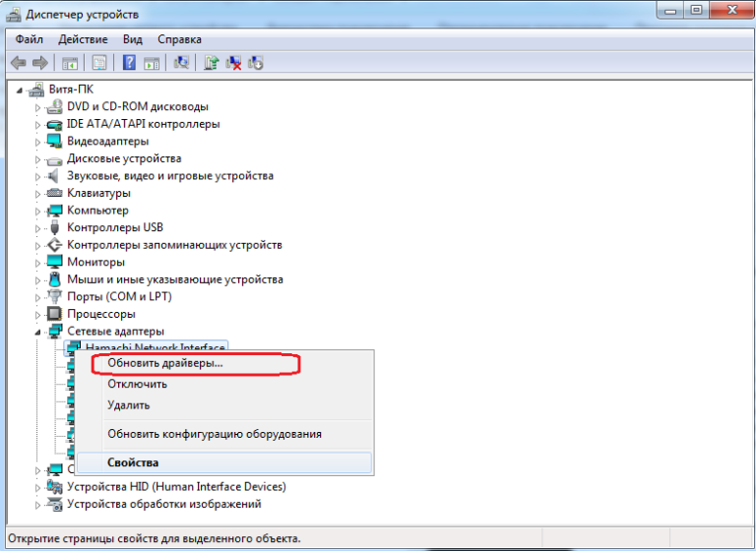756x551 pixels.
Task: Select Отключить in the context menu
Action: click(137, 384)
